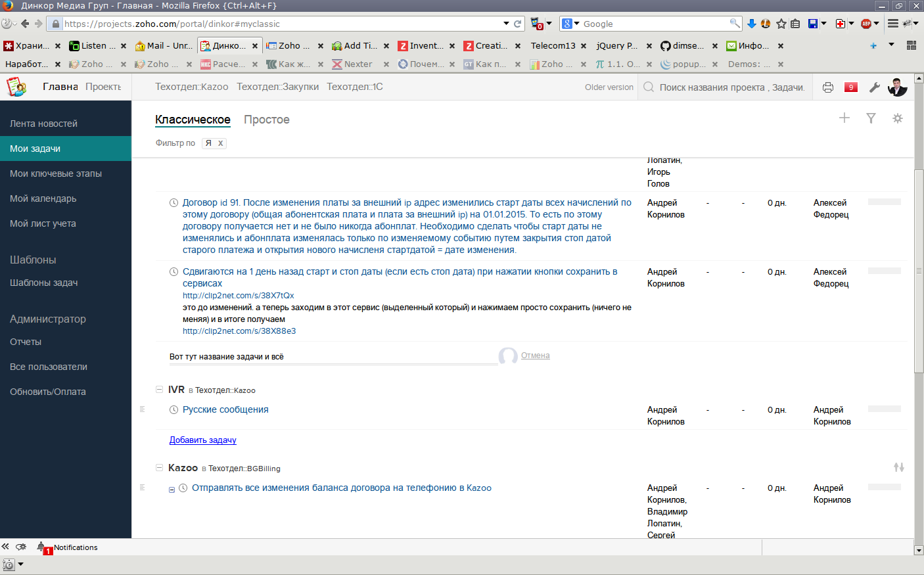Open the Adblock Plus dropdown arrow
The height and width of the screenshot is (575, 924).
pos(877,24)
